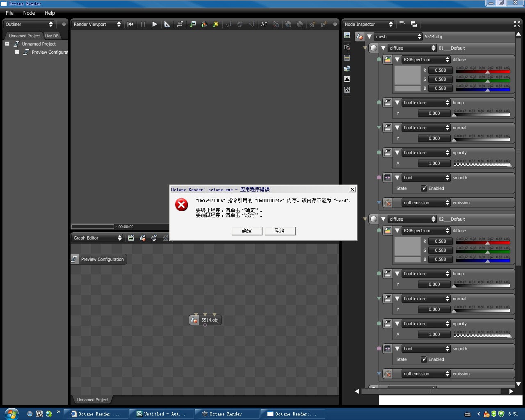Select the Unnamed Project tab below graph editor
This screenshot has width=525, height=420.
(93, 399)
